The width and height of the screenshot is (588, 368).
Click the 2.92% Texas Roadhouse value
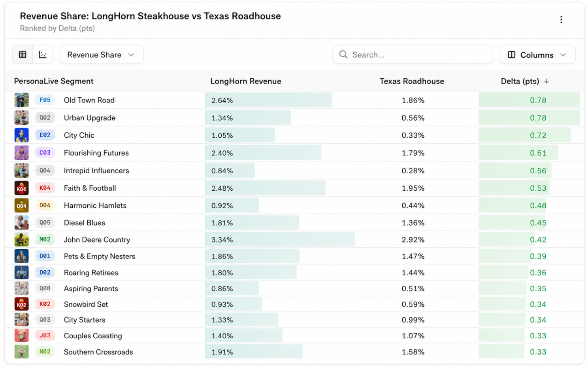pos(413,240)
